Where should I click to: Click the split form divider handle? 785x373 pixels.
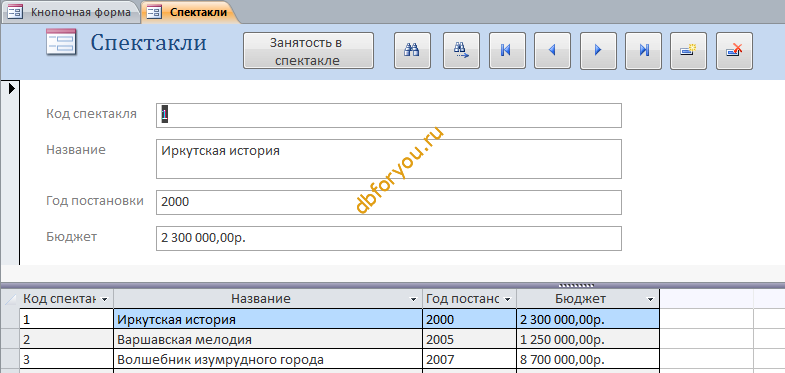(x=576, y=286)
